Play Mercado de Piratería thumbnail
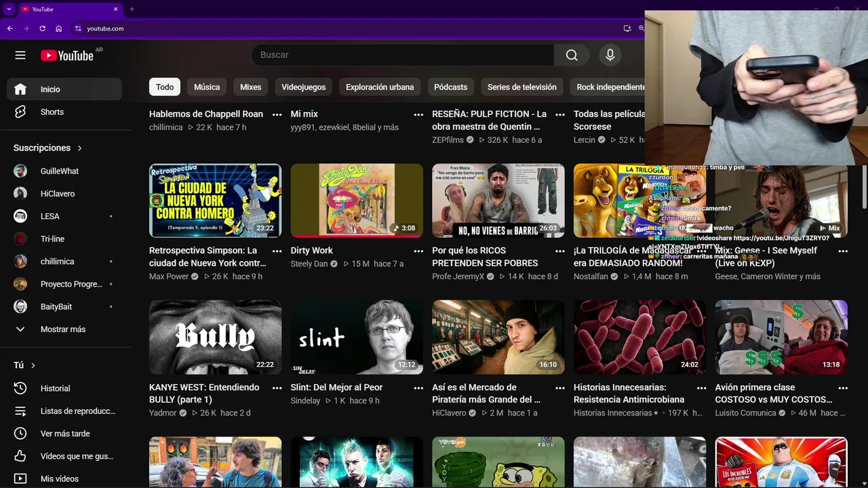This screenshot has width=868, height=488. pos(498,337)
